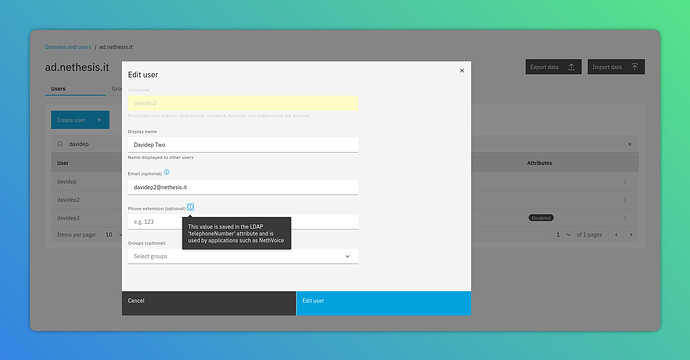This screenshot has height=360, width=690.
Task: Click the Export data button
Action: 554,67
